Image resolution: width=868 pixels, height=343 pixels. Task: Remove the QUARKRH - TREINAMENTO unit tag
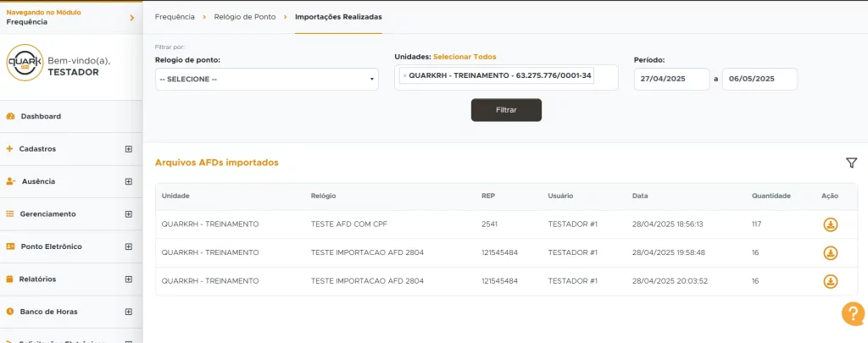pos(404,76)
